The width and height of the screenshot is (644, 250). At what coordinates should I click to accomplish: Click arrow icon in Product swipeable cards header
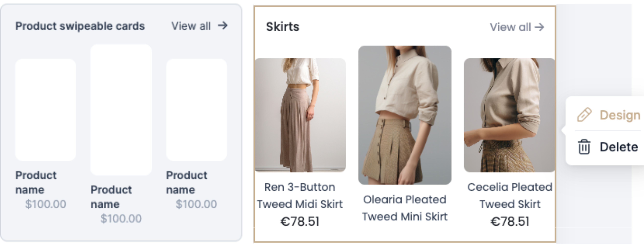pos(222,25)
